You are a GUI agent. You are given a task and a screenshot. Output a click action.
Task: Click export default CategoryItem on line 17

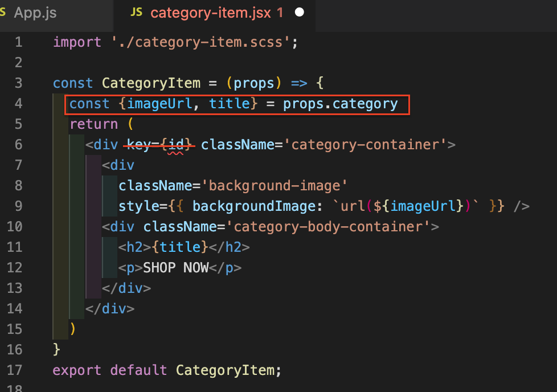coord(167,370)
